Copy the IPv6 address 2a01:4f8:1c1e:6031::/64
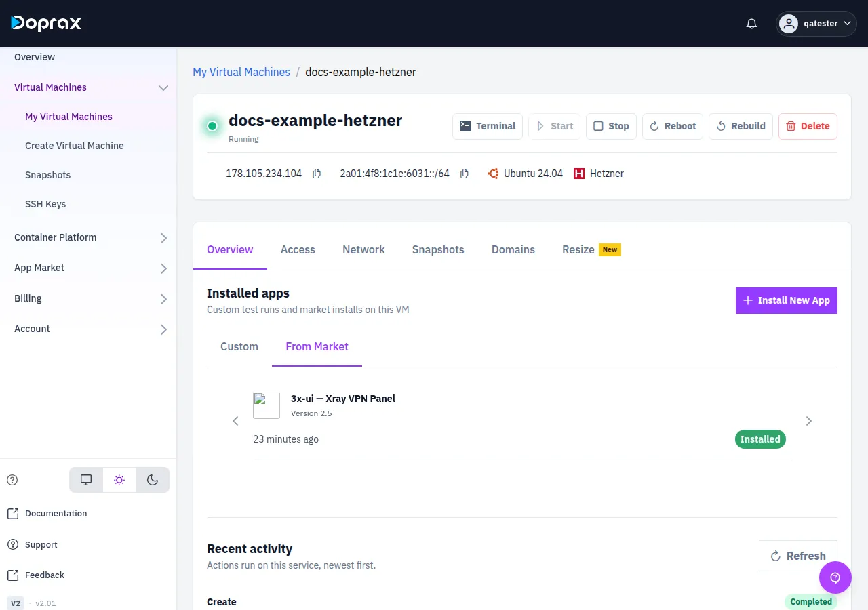The image size is (868, 610). coord(465,174)
